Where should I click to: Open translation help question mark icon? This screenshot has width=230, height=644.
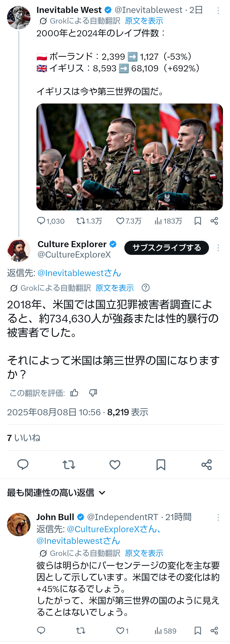point(146,288)
